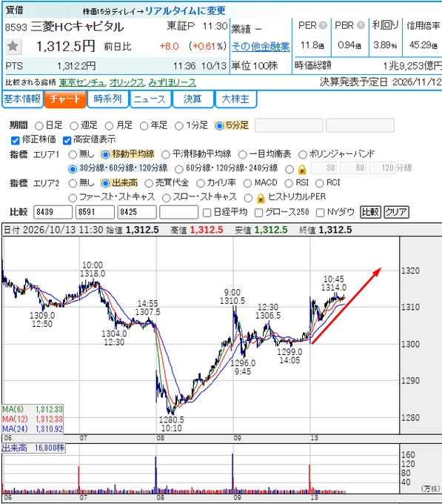This screenshot has width=442, height=504.
Task: Select custom moving average radio button
Action: 289,169
